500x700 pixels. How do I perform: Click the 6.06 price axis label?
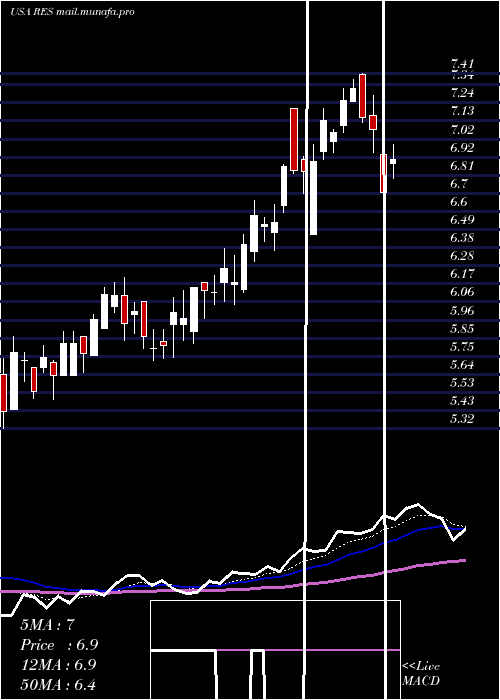click(462, 292)
